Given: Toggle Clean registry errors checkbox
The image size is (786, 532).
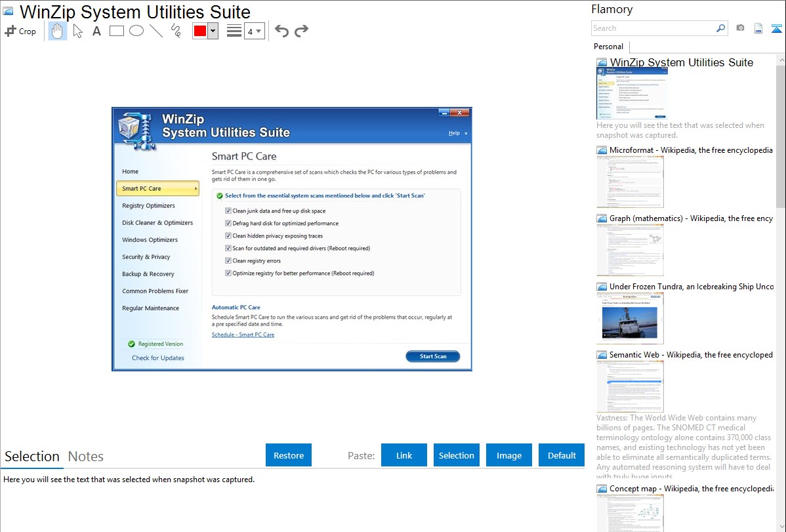Looking at the screenshot, I should 228,260.
